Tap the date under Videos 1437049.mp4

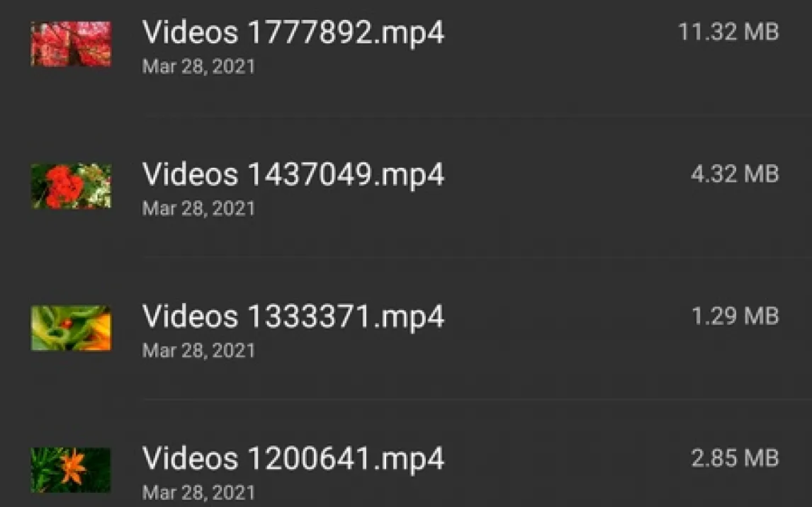(199, 208)
